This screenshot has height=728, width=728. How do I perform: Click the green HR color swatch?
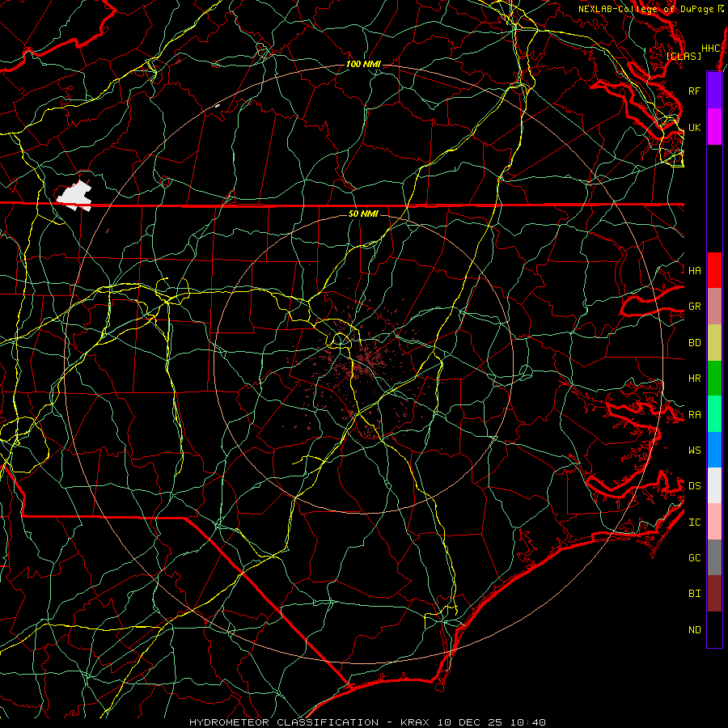[x=714, y=379]
